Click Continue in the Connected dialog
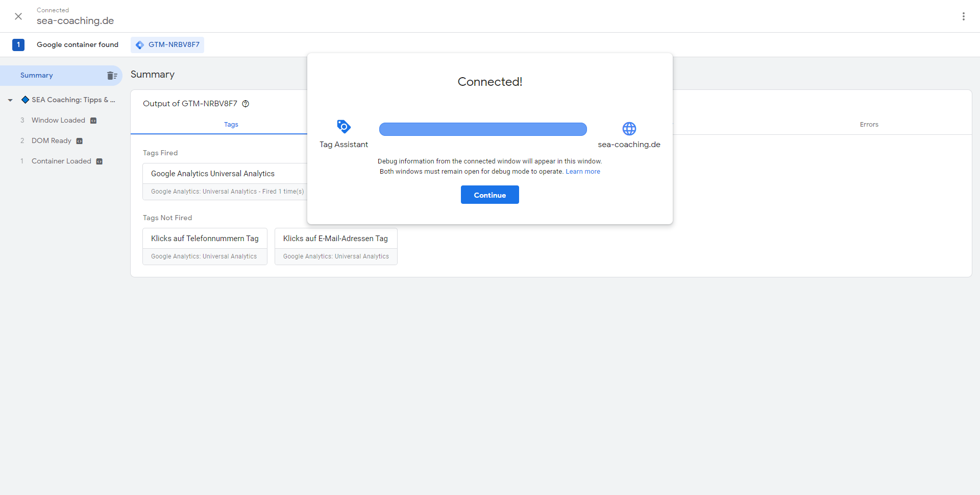This screenshot has height=495, width=980. click(490, 195)
